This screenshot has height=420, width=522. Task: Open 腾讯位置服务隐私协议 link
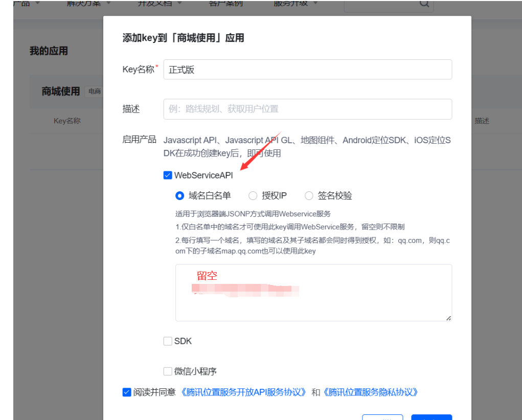click(372, 392)
